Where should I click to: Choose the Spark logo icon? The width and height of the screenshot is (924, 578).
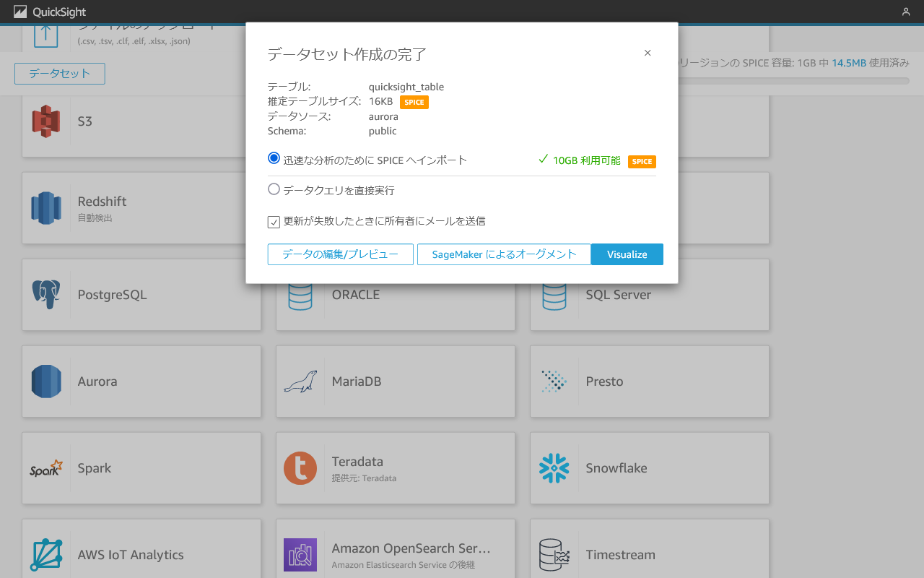coord(46,468)
